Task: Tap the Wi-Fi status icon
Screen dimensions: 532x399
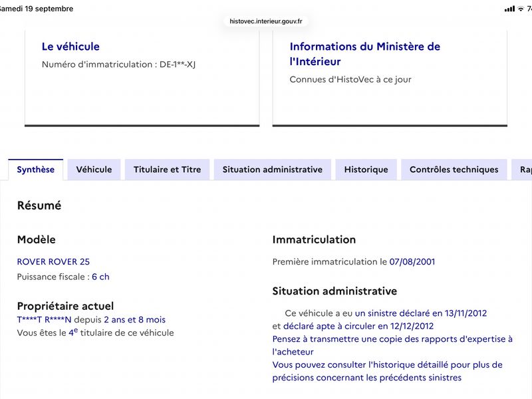Action: (x=521, y=9)
